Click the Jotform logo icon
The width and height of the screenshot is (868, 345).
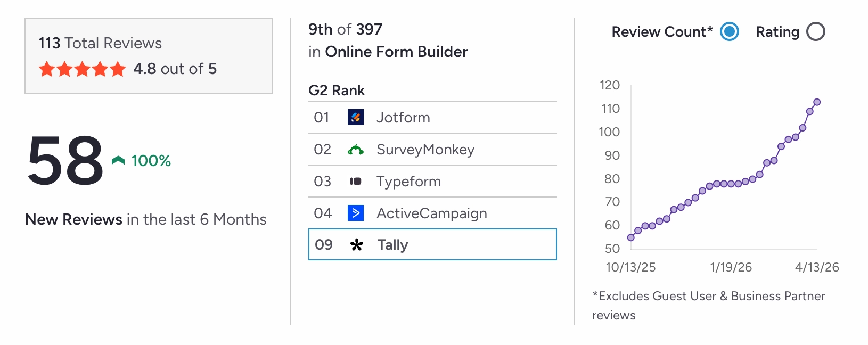pyautogui.click(x=356, y=117)
